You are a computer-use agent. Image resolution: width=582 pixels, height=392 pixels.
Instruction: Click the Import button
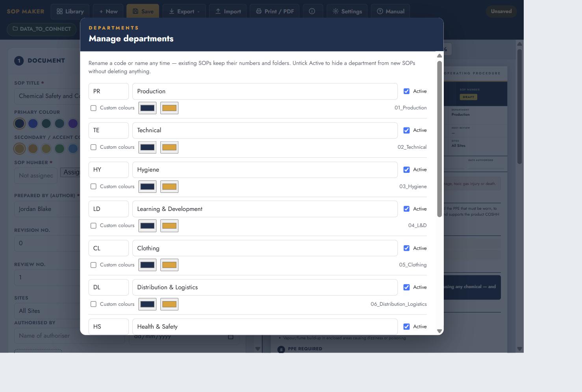[x=228, y=11]
